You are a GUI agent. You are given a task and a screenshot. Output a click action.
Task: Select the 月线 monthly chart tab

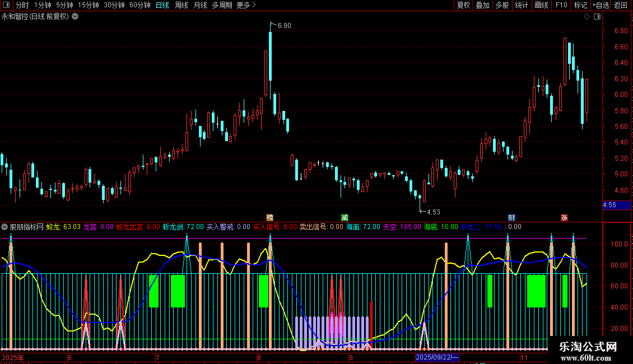tap(200, 5)
